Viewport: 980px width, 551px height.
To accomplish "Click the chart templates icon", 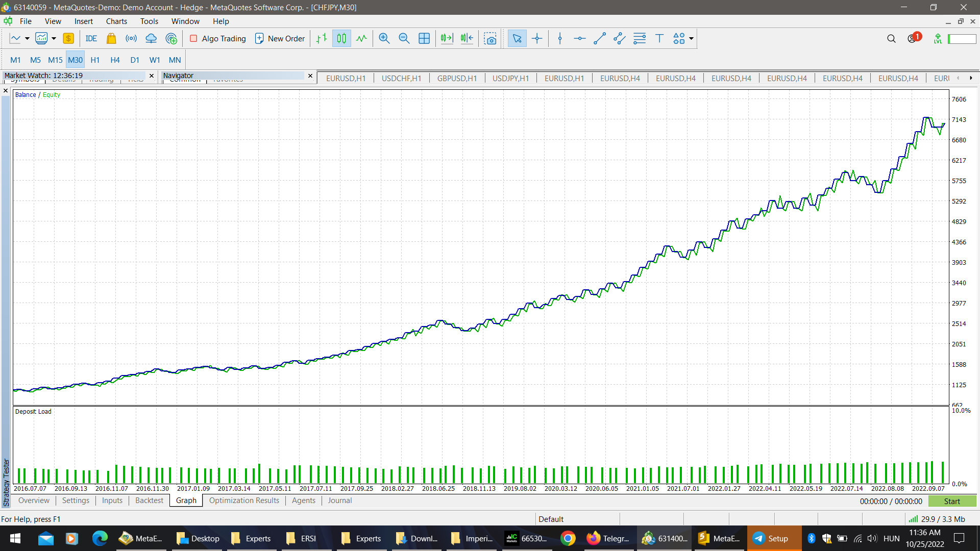I will [41, 38].
